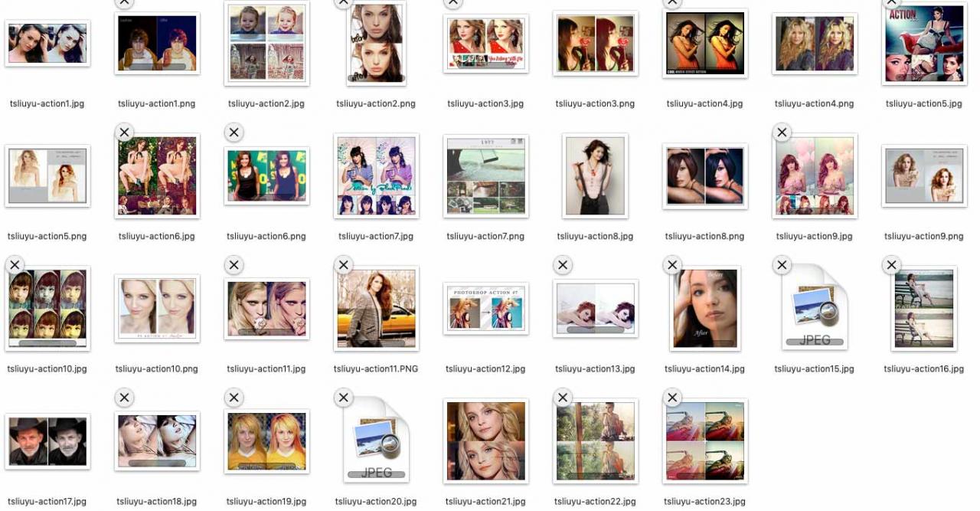The height and width of the screenshot is (511, 980).
Task: Delete tsliuyu-action9.jpg using its X button
Action: coord(782,133)
